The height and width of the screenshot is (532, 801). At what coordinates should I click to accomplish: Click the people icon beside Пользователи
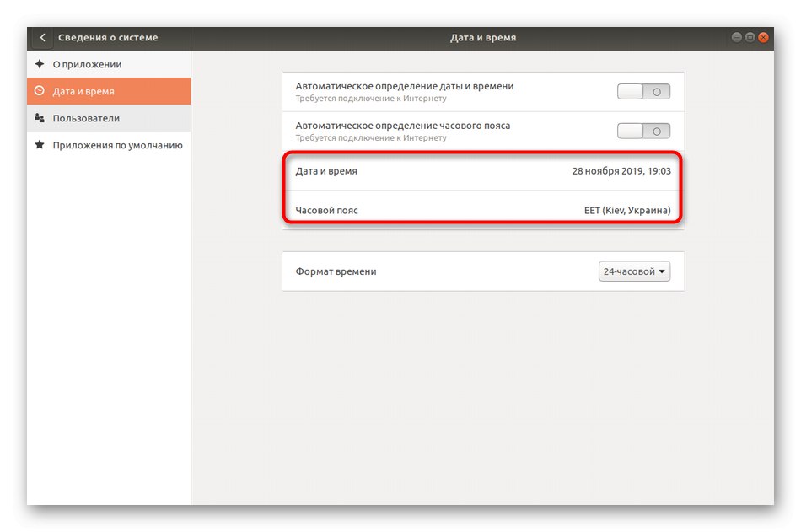pyautogui.click(x=40, y=118)
